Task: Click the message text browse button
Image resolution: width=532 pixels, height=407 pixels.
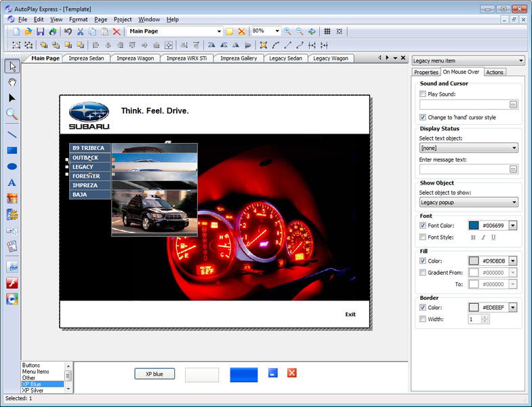Action: 513,169
